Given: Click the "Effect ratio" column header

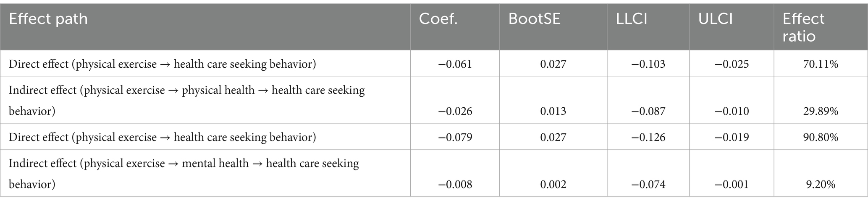Looking at the screenshot, I should point(803,27).
